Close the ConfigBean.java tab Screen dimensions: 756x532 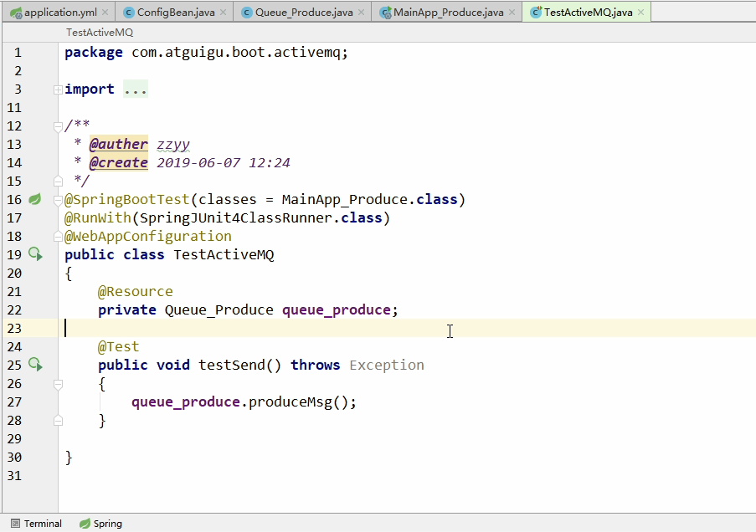[x=224, y=12]
